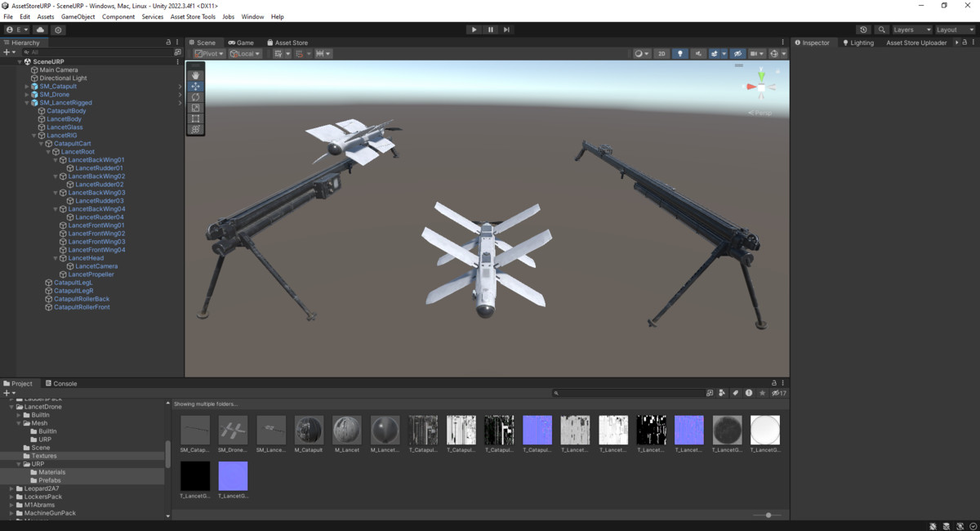Toggle 2D view mode in Scene view
Image resolution: width=980 pixels, height=531 pixels.
pyautogui.click(x=663, y=53)
